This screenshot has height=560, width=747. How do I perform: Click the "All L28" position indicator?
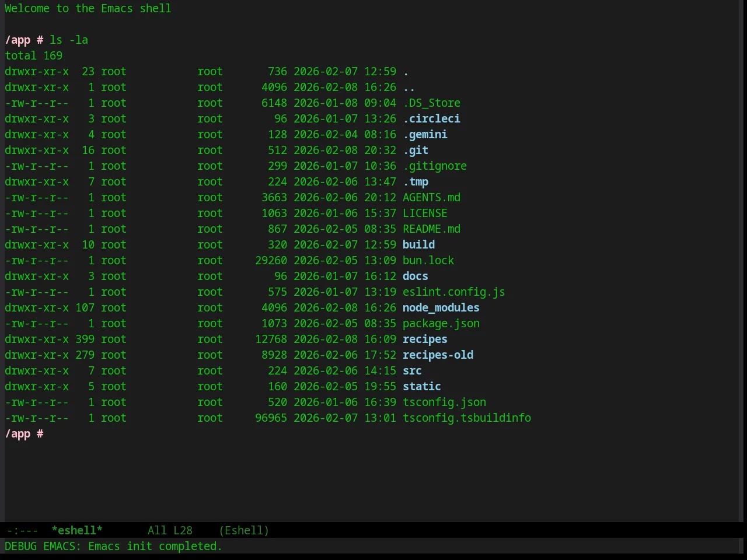point(170,530)
